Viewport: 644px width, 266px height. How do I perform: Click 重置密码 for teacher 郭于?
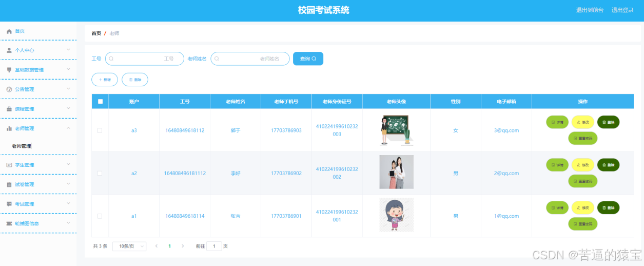coord(583,138)
